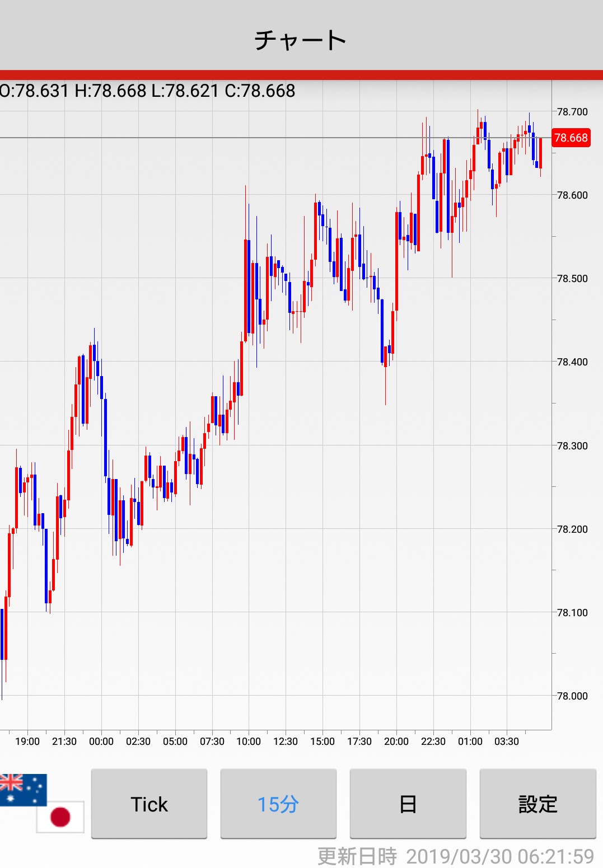Select the 20:00 time axis label
This screenshot has height=868, width=603.
tap(396, 742)
